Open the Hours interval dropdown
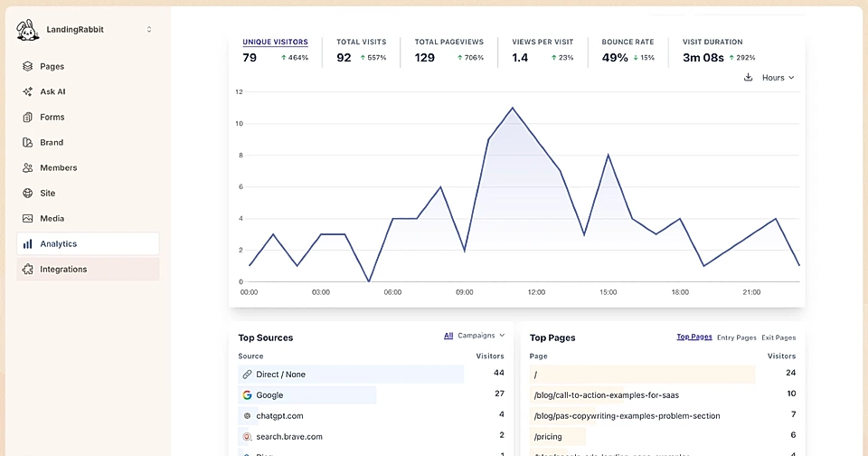The image size is (868, 456). (x=778, y=78)
